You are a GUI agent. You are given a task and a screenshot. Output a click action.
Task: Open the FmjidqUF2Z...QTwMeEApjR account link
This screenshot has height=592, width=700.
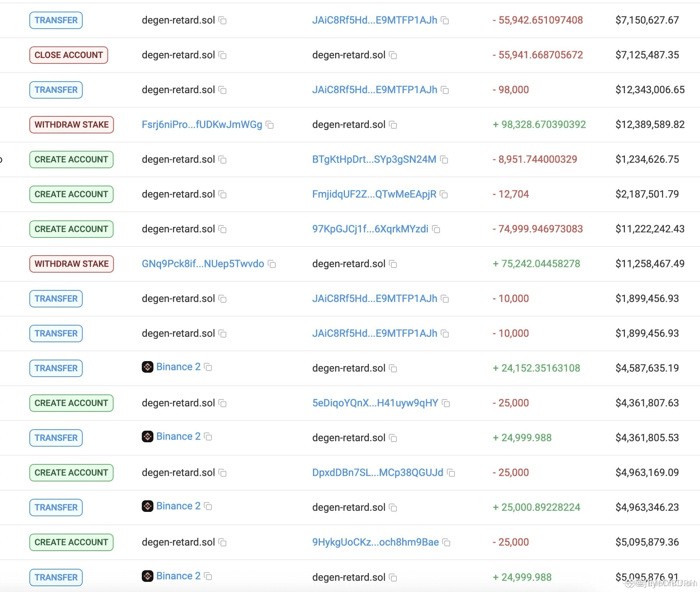point(374,194)
